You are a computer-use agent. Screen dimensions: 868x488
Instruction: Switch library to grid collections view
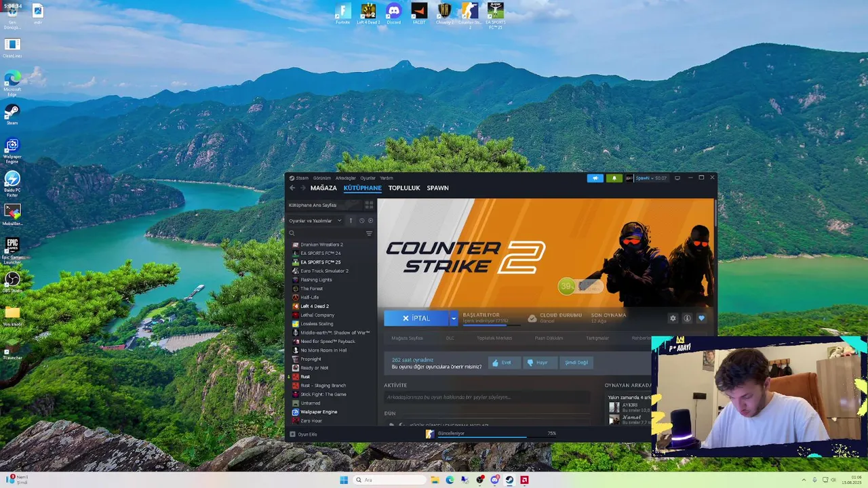click(x=369, y=205)
